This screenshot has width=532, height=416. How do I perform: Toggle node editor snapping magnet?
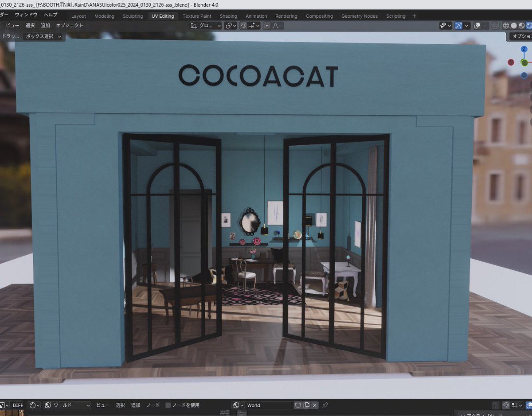pyautogui.click(x=506, y=405)
